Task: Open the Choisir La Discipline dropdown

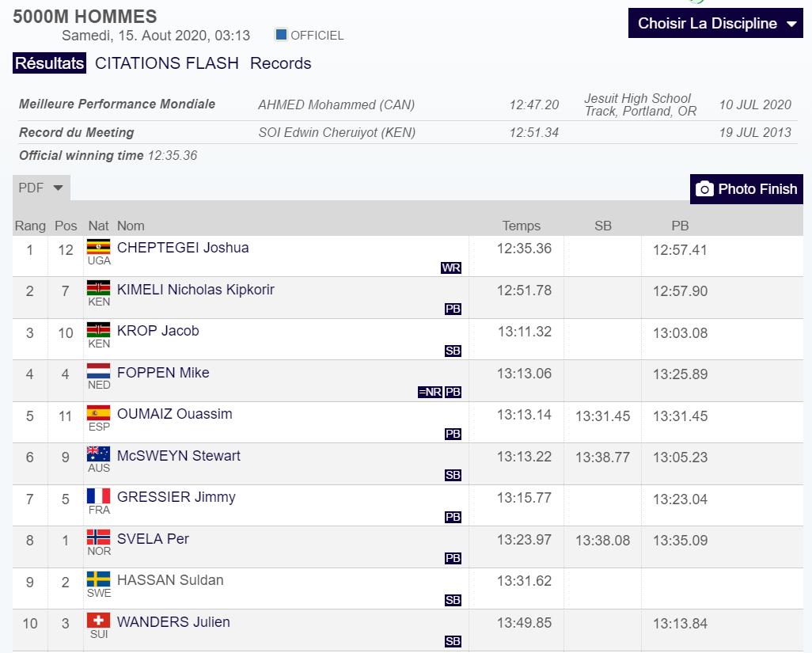Action: point(715,24)
